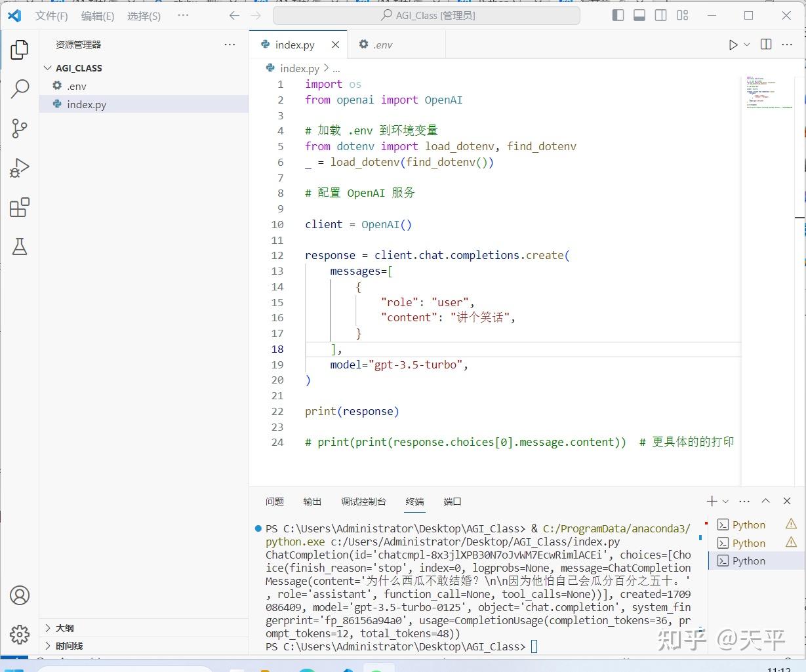Open the Search view
806x672 pixels.
(x=19, y=89)
